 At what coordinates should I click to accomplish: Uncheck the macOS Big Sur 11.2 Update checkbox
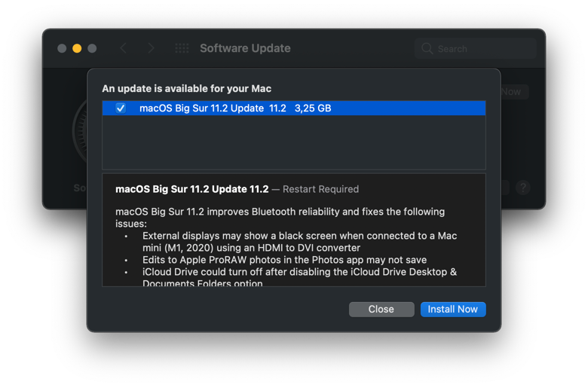(121, 108)
